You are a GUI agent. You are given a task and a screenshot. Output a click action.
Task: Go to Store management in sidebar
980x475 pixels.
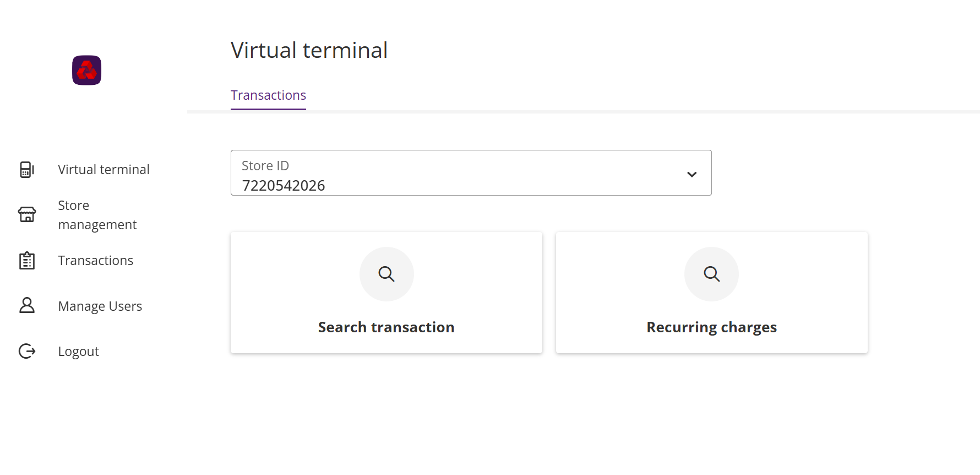coord(97,215)
